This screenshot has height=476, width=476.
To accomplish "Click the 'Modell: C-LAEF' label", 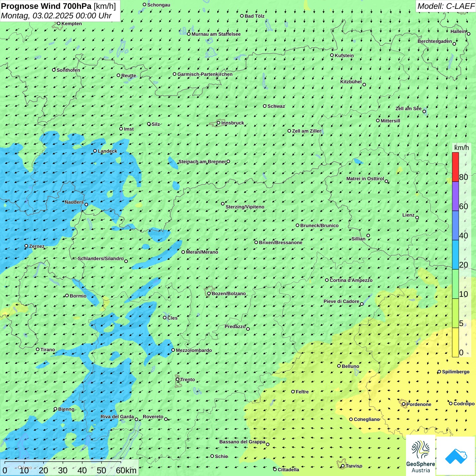I will [x=446, y=6].
